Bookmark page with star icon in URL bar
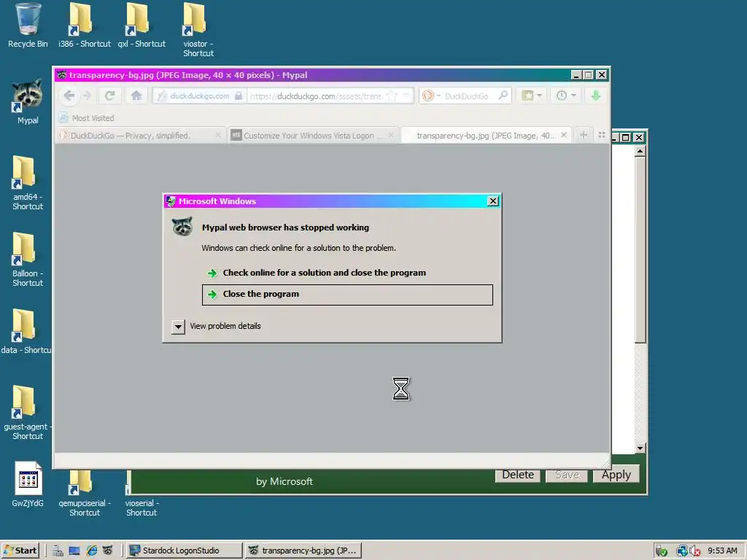The width and height of the screenshot is (747, 560). pos(392,96)
